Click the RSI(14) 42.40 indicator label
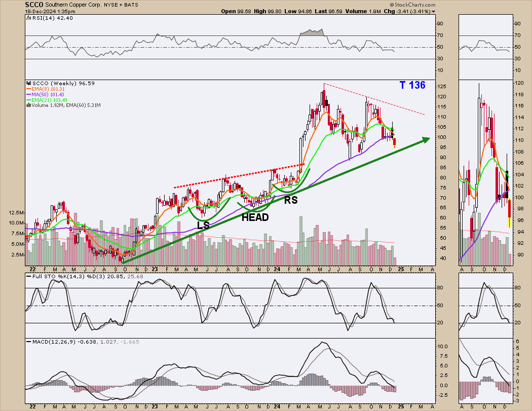532x411 pixels. 53,18
